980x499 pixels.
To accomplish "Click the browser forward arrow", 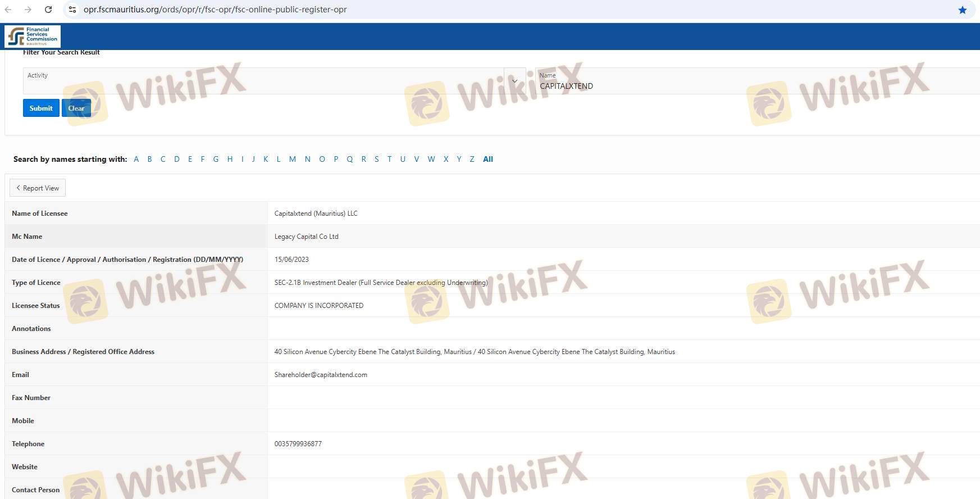I will pyautogui.click(x=28, y=10).
